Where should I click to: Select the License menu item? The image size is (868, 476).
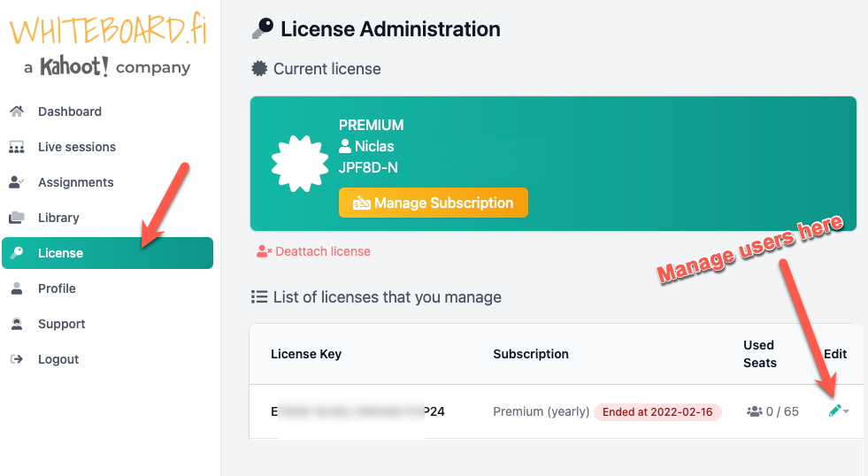(107, 253)
